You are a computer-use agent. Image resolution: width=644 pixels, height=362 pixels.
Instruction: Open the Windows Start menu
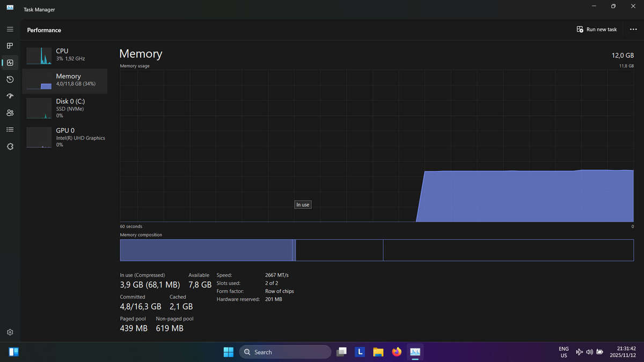tap(229, 352)
